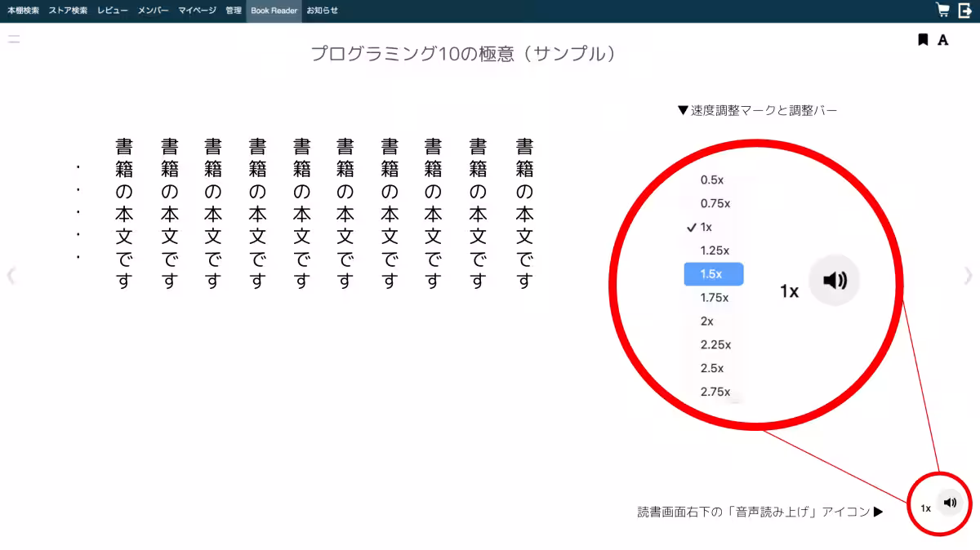Image resolution: width=980 pixels, height=550 pixels.
Task: Select the highlighted 1.5x speed on the bar
Action: pos(712,274)
